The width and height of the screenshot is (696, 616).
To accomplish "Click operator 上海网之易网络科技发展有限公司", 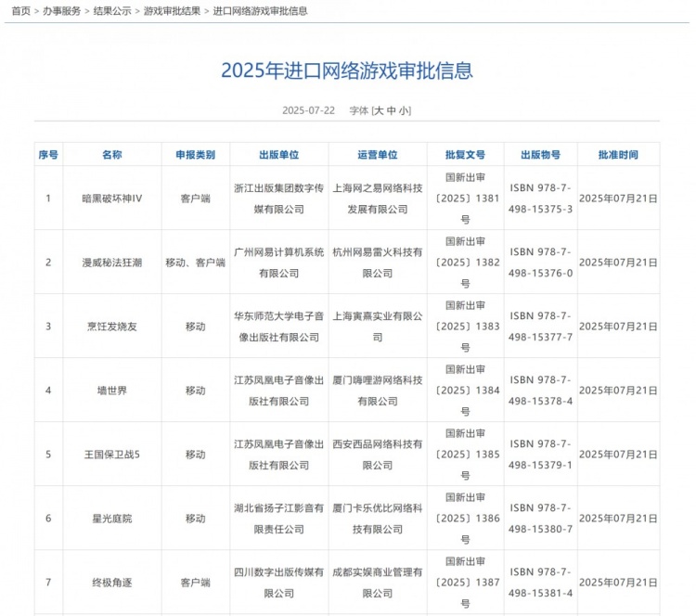I will (x=378, y=199).
